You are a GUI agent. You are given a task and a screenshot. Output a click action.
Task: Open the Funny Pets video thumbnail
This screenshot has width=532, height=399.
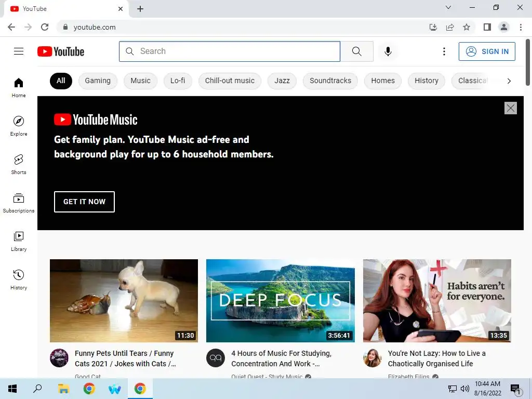pyautogui.click(x=124, y=301)
